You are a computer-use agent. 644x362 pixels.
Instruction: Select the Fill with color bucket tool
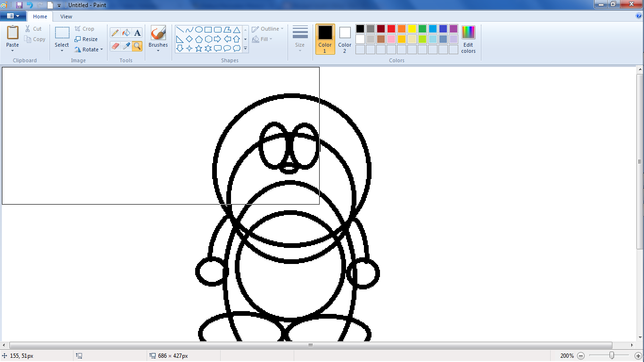(126, 33)
